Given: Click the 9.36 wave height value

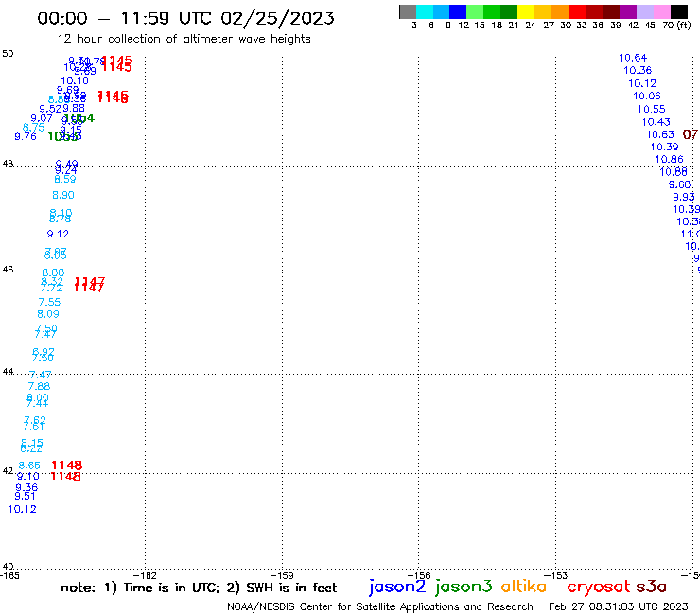Looking at the screenshot, I should click(26, 487).
